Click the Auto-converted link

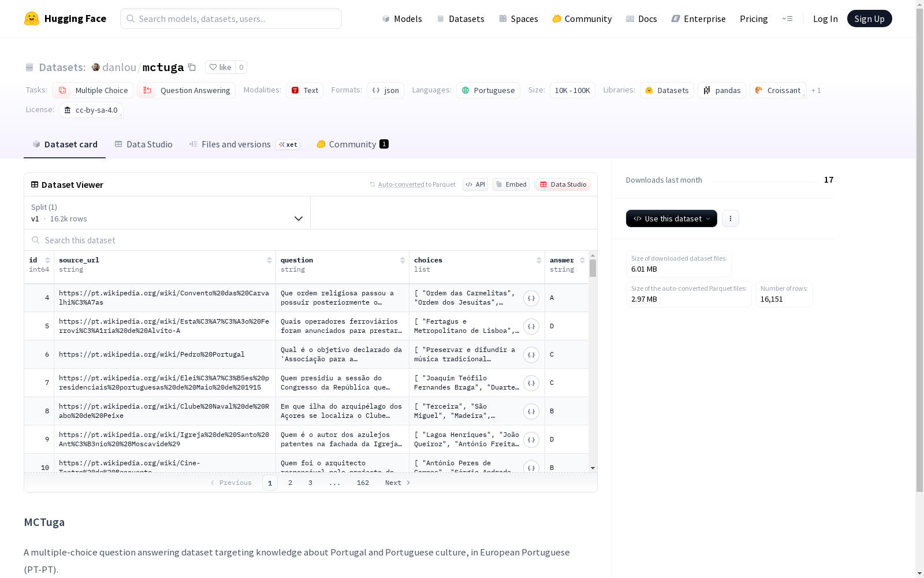(x=401, y=184)
